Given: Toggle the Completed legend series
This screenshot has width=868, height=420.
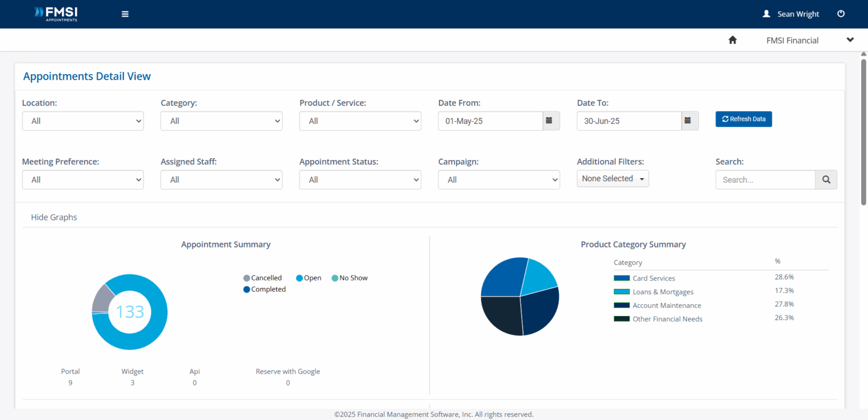Looking at the screenshot, I should point(264,289).
